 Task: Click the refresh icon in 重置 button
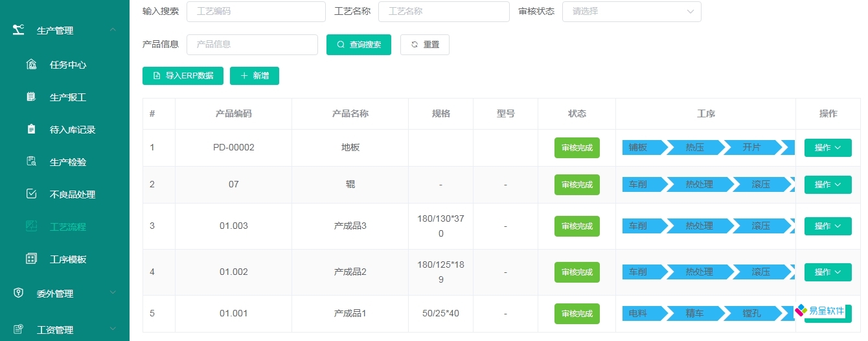(415, 45)
